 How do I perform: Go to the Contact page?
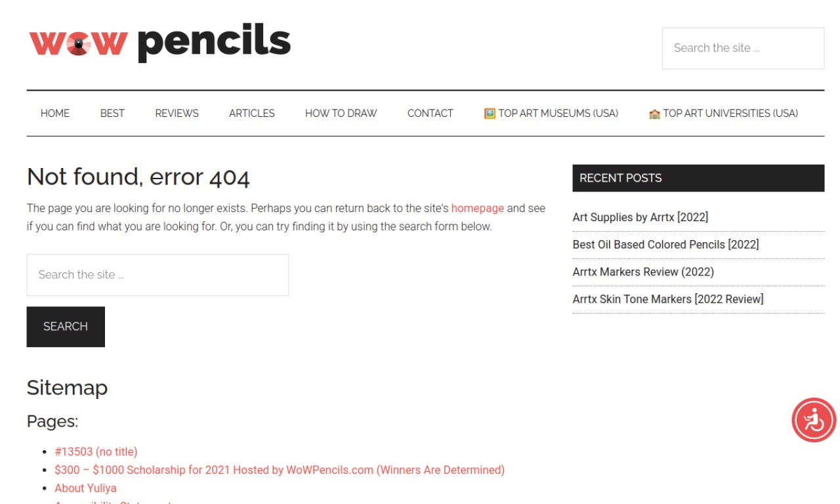point(430,113)
